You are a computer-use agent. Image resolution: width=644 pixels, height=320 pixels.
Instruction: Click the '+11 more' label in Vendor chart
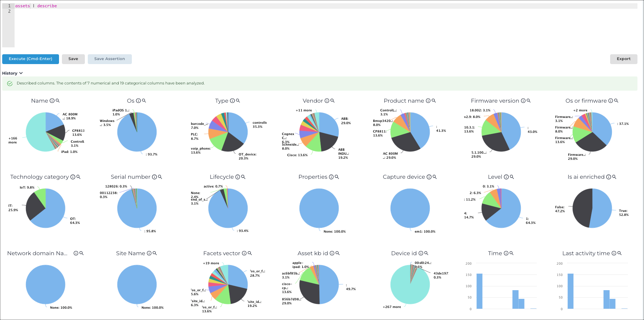(304, 110)
